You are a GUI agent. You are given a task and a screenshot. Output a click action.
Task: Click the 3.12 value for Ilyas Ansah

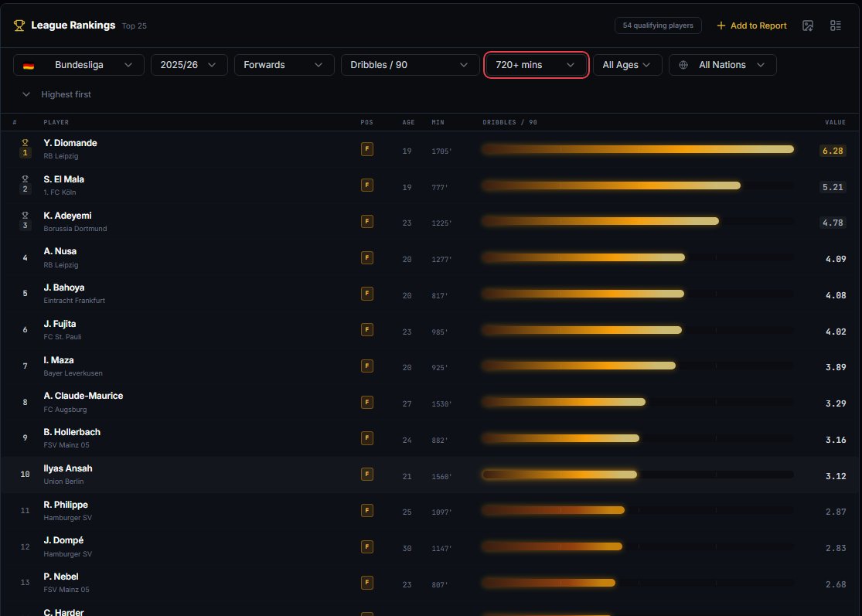[836, 476]
